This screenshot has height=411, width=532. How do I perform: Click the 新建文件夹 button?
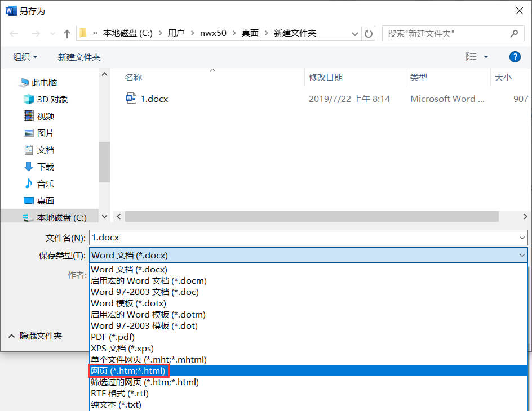79,57
